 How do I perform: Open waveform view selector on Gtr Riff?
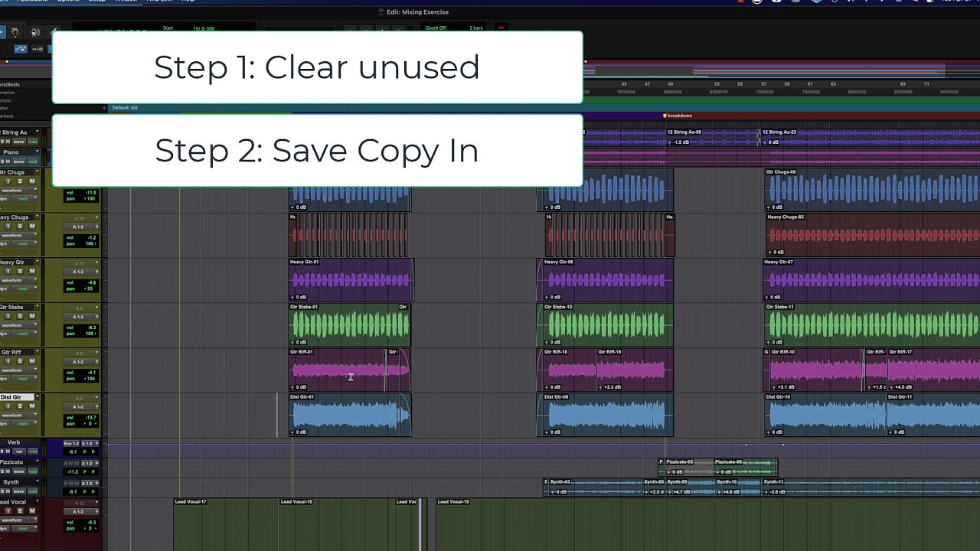[x=18, y=370]
